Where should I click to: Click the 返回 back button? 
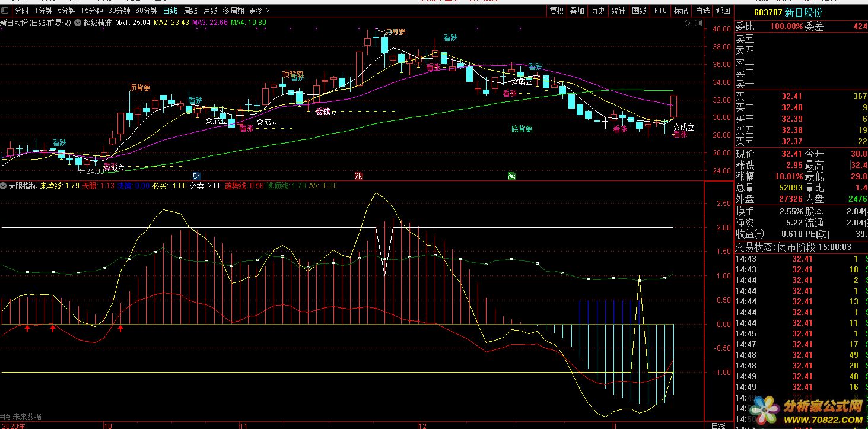tap(723, 10)
